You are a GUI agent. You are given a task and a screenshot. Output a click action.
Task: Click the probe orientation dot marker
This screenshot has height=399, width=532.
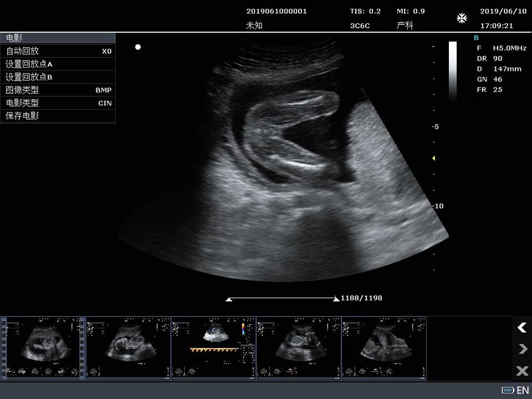coord(138,47)
